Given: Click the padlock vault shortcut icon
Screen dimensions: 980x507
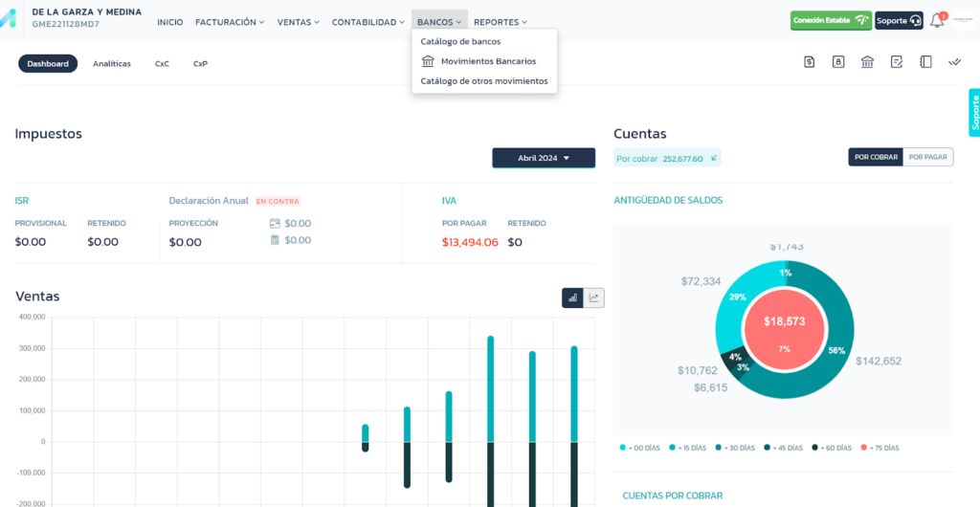Looking at the screenshot, I should tap(838, 62).
